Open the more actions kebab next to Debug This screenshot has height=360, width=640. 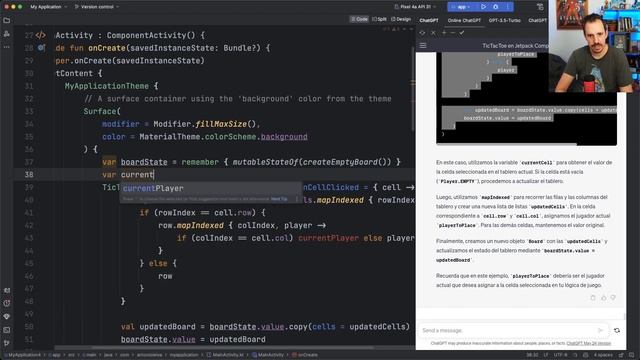(x=508, y=7)
